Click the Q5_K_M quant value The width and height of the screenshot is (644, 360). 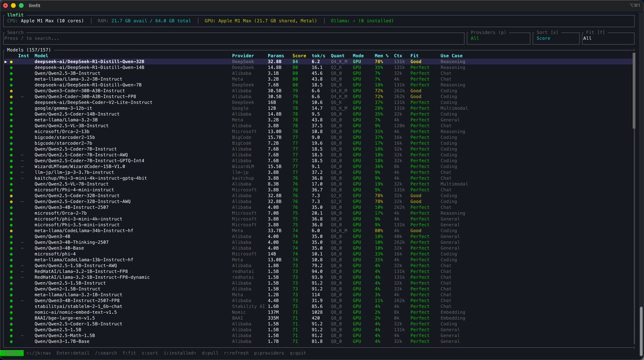[x=339, y=108]
